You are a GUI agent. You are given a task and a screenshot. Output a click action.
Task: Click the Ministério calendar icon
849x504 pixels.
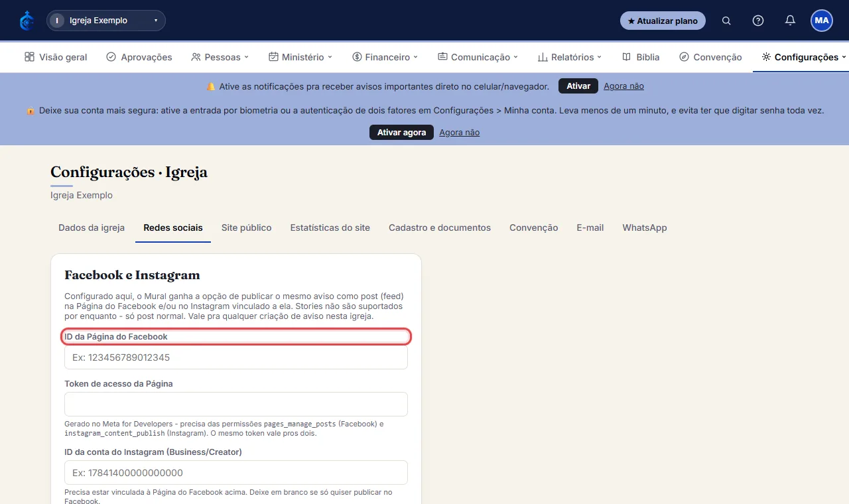pyautogui.click(x=273, y=57)
